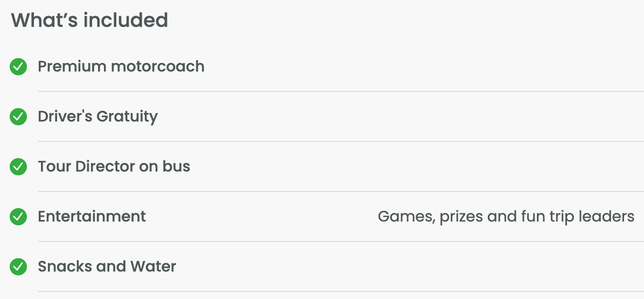Click the Snacks and Water checkmark icon
644x299 pixels.
click(18, 267)
